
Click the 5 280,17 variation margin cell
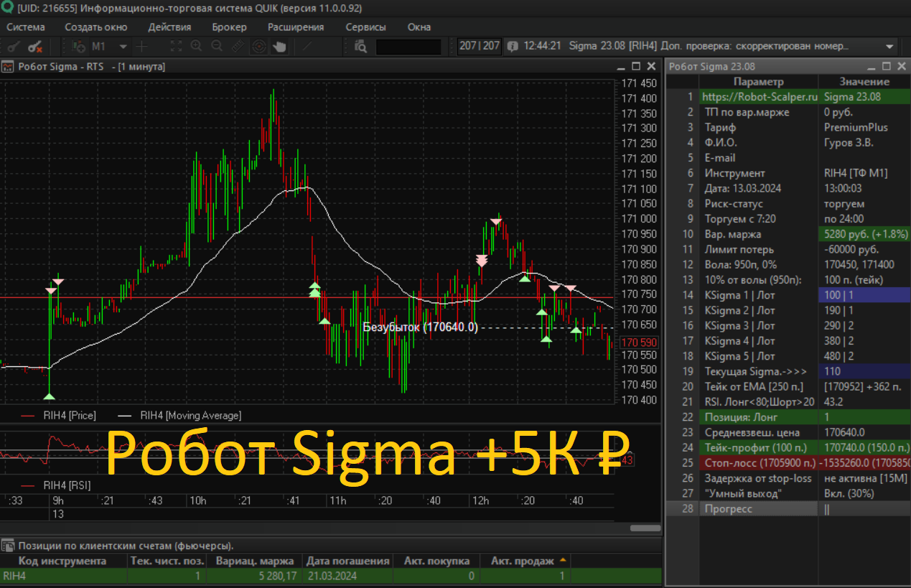[x=255, y=576]
